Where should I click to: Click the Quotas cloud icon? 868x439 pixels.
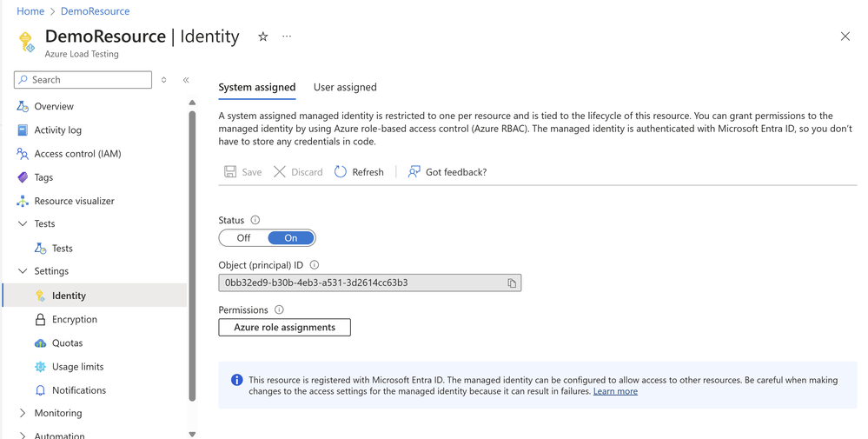click(41, 343)
